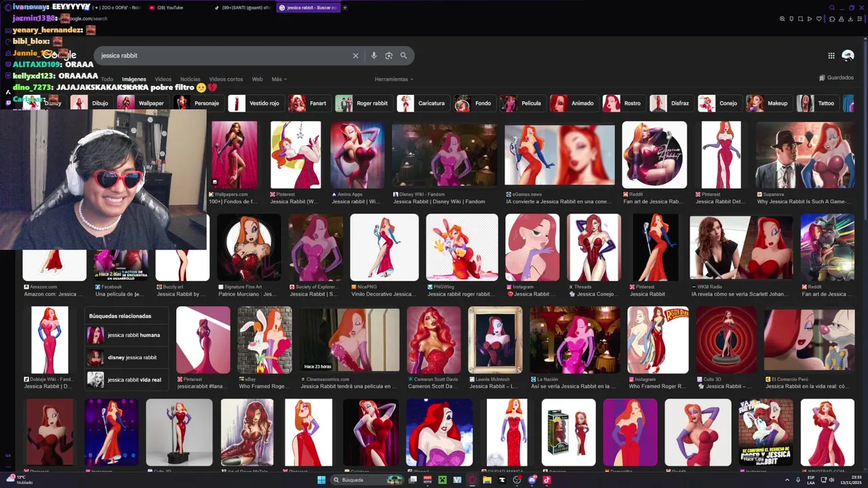The width and height of the screenshot is (868, 488).
Task: Apply the Fondo filter chip
Action: 474,103
